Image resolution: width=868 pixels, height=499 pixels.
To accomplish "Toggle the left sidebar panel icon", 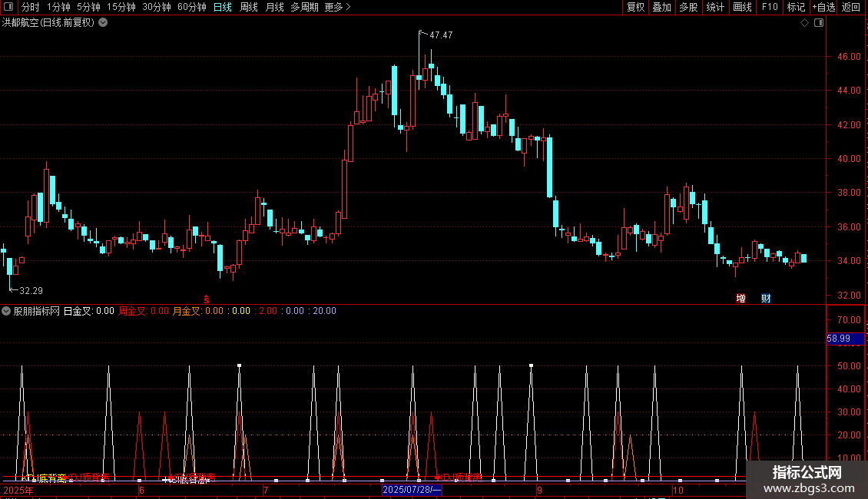I will [x=8, y=7].
